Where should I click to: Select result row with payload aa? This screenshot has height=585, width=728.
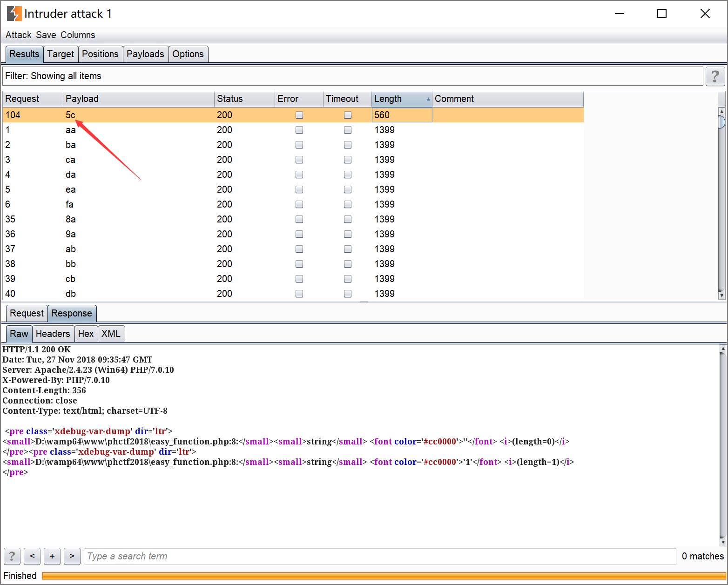coord(293,130)
